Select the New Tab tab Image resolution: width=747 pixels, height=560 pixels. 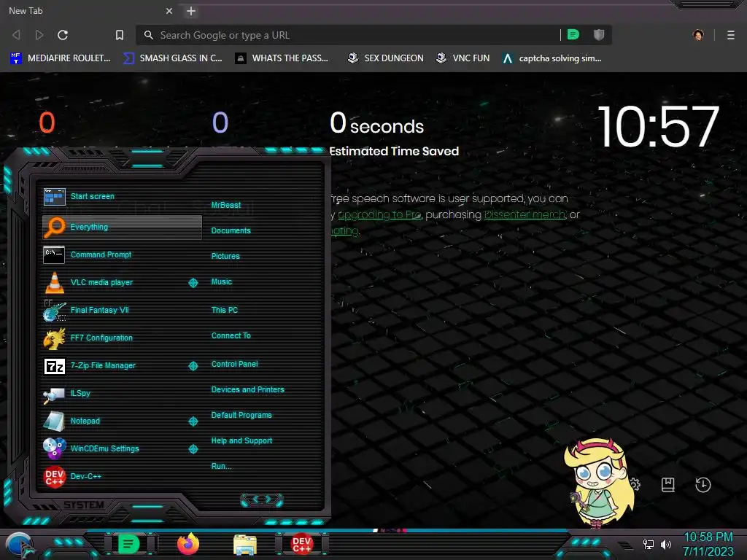(90, 11)
